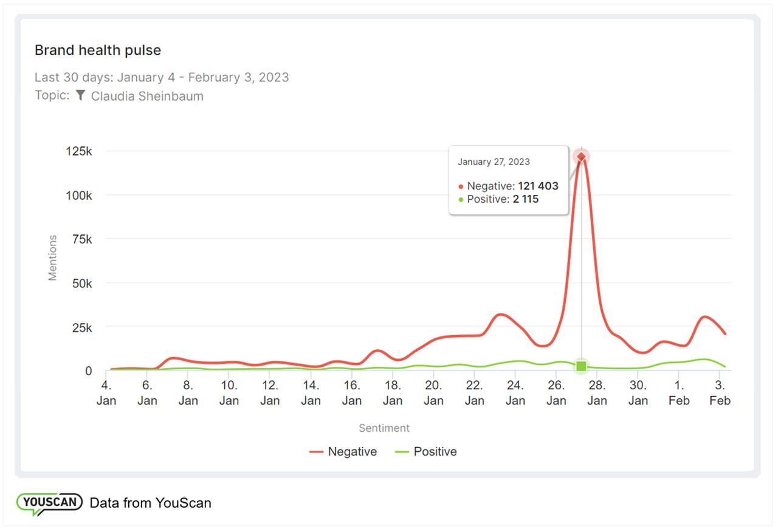Image resolution: width=778 pixels, height=532 pixels.
Task: Click the green square marker on Positive line
Action: click(x=582, y=366)
